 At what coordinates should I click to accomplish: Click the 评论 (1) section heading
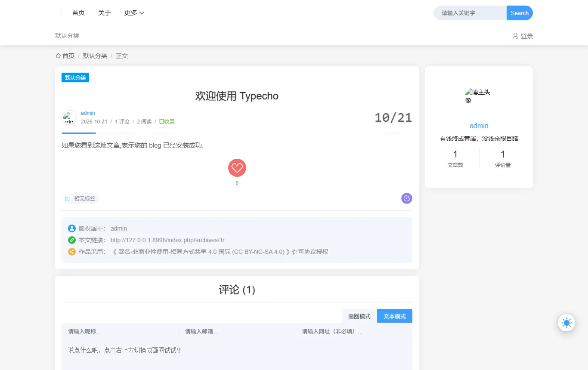point(237,290)
